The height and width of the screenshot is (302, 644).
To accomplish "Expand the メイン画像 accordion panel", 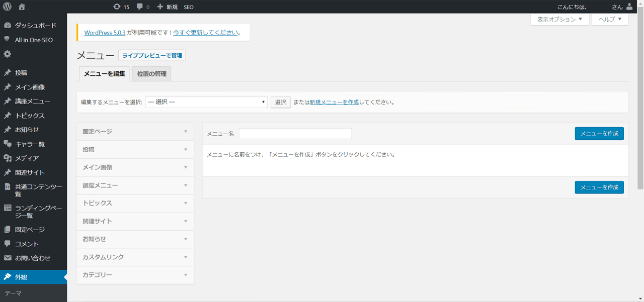I will pyautogui.click(x=135, y=167).
